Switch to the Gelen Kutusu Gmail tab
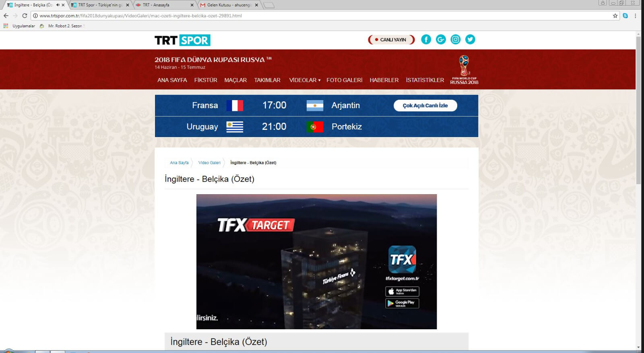The height and width of the screenshot is (353, 644). (229, 5)
